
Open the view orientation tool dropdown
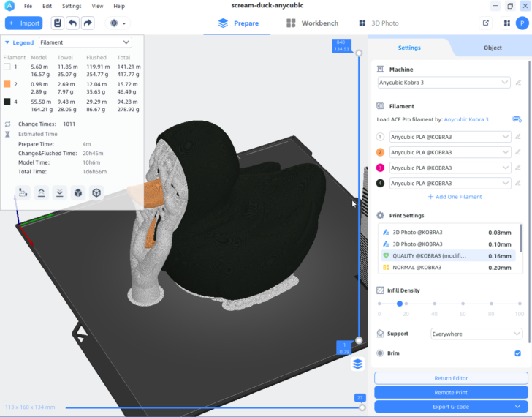[118, 23]
